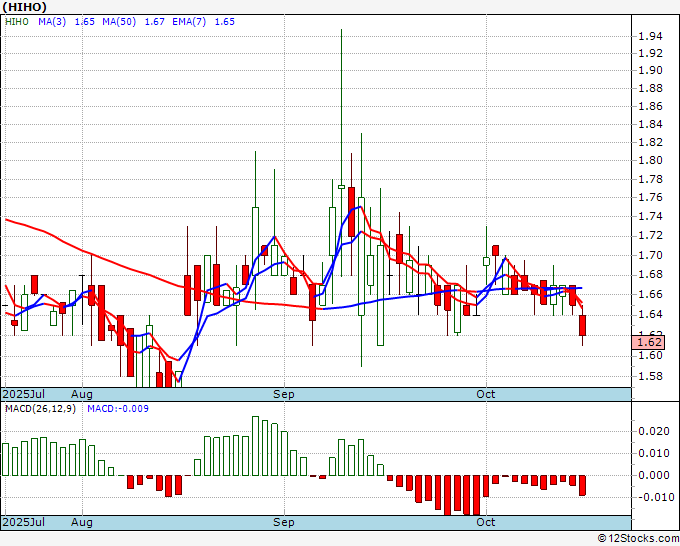The image size is (680, 546).
Task: Click the -0.010 MACD axis label
Action: tap(651, 497)
